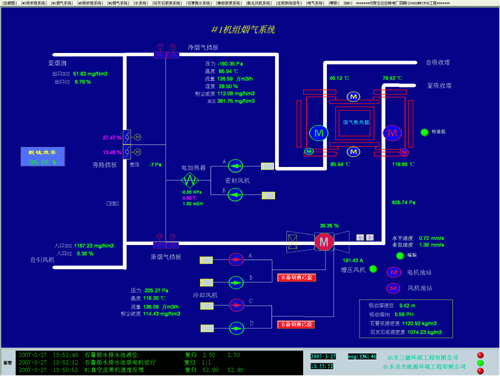Open the 电气系统 tab in top menu
500x376 pixels.
point(315,3)
